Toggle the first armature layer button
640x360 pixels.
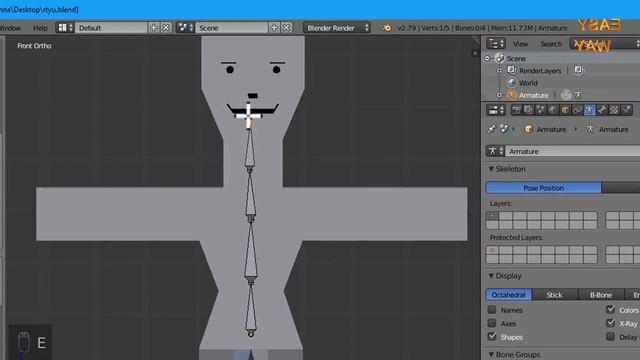(492, 216)
